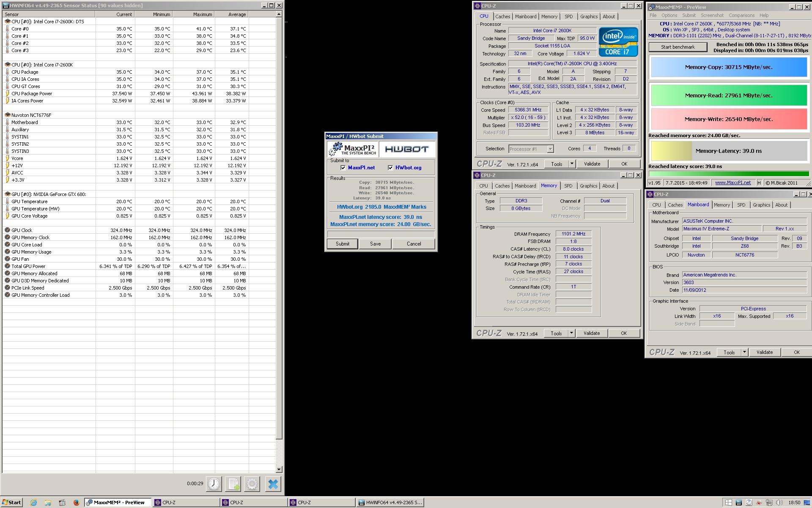Launch Media Player Classic quick launch icon
The width and height of the screenshot is (812, 508).
coord(62,502)
